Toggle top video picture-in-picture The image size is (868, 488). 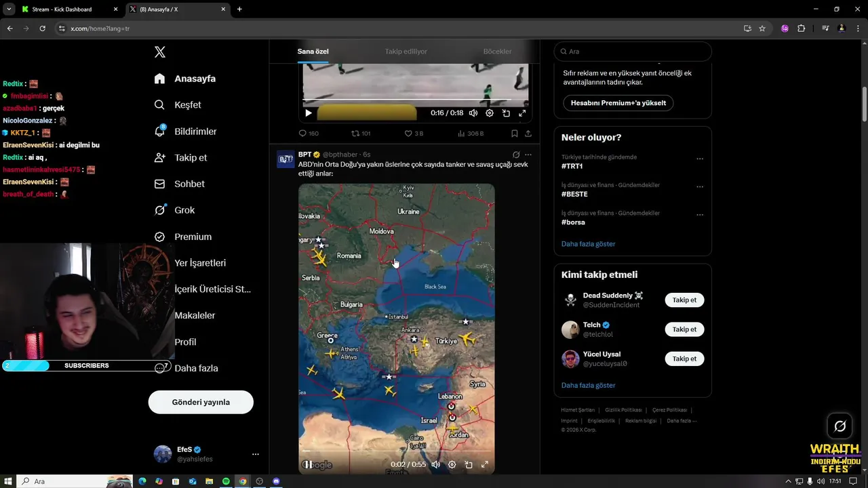506,113
